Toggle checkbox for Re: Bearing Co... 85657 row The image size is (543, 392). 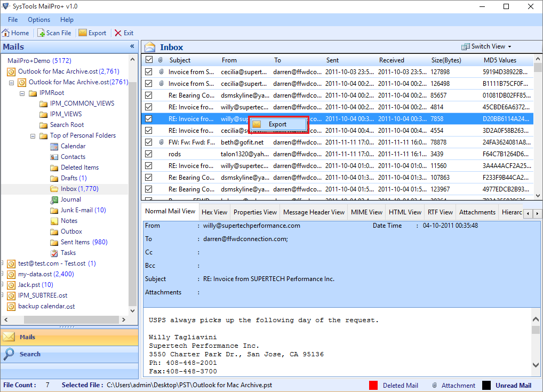[149, 95]
